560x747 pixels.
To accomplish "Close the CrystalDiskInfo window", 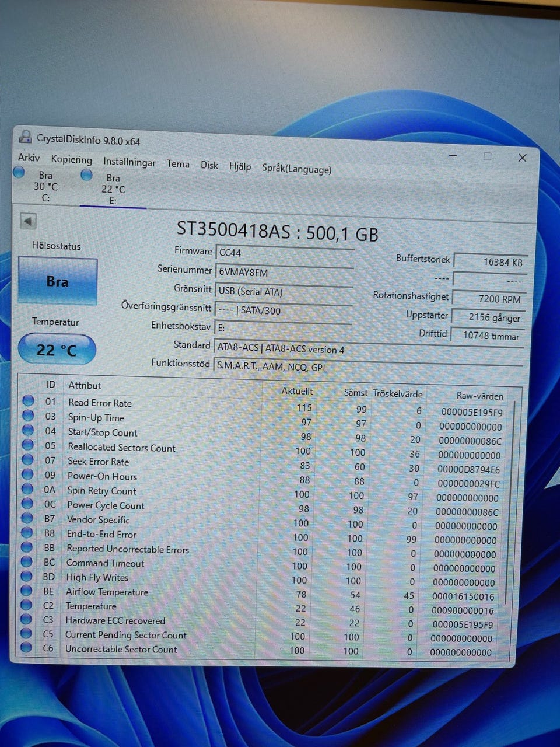I will click(522, 158).
